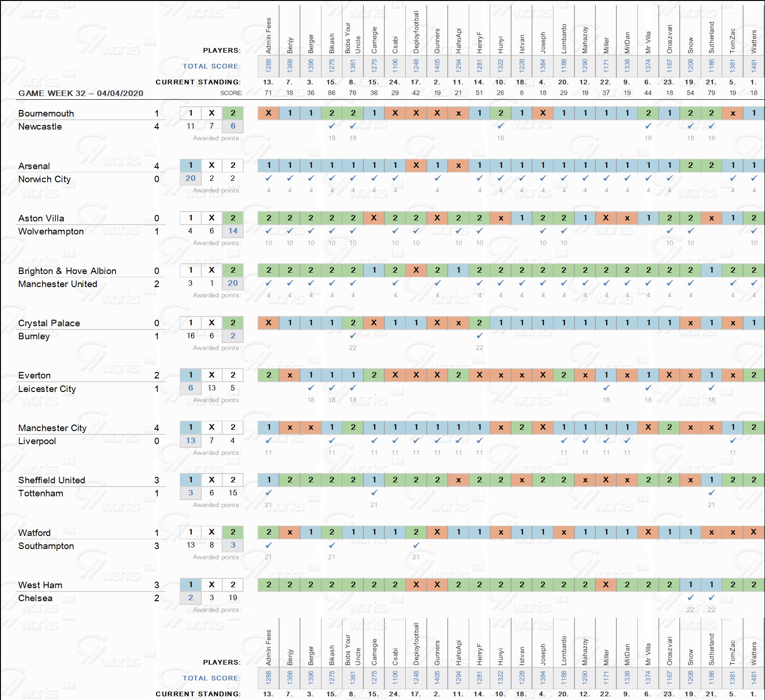Click Crystal Palace row checkmark under HenryF

click(479, 336)
